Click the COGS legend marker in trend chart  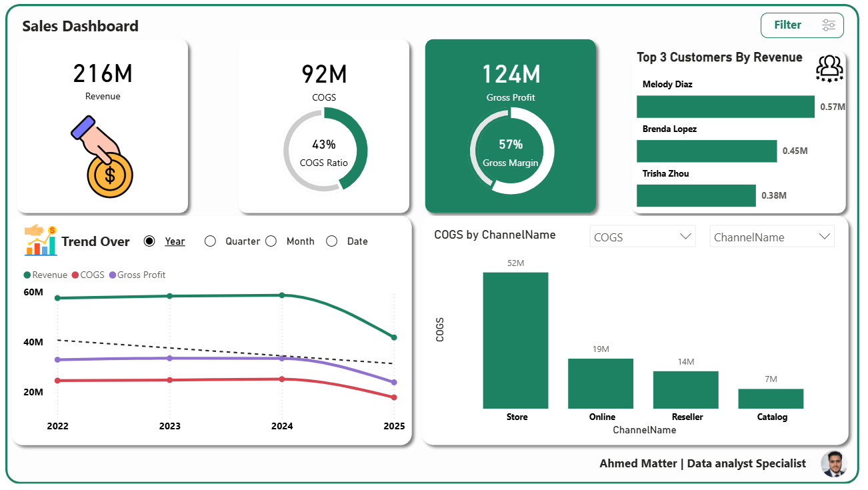pyautogui.click(x=75, y=275)
